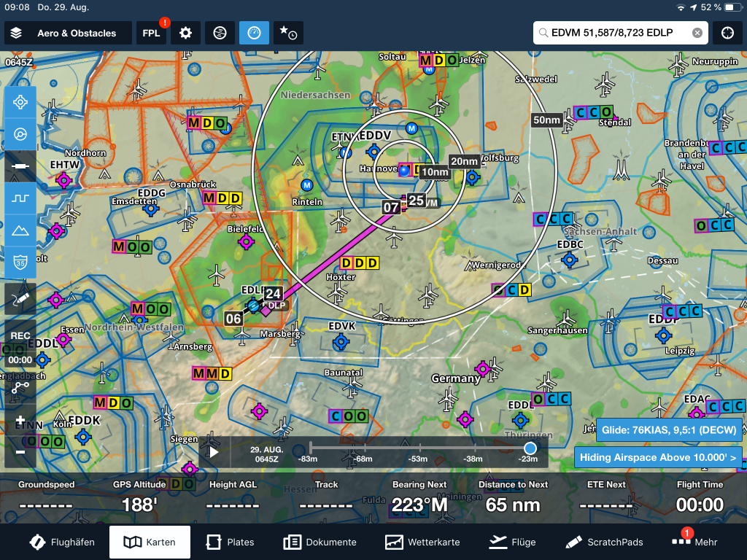Open the map layers selector icon
747x560 pixels.
[16, 33]
